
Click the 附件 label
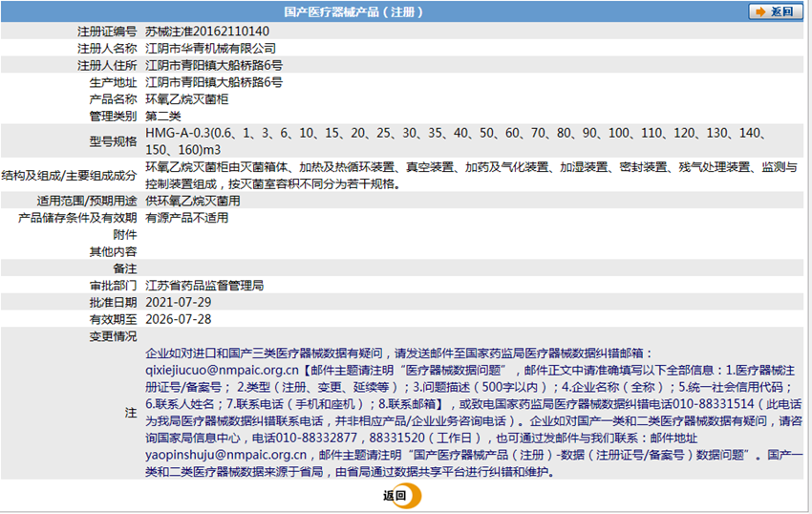click(125, 235)
